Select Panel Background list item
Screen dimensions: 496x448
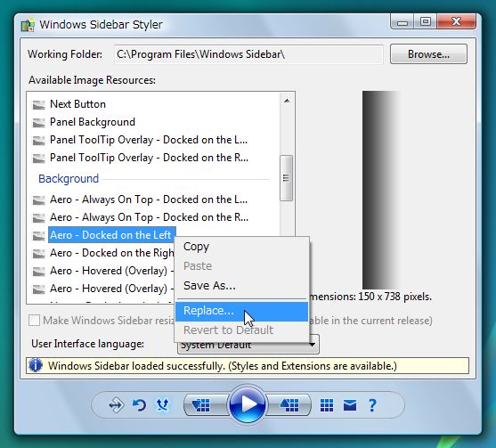point(93,122)
